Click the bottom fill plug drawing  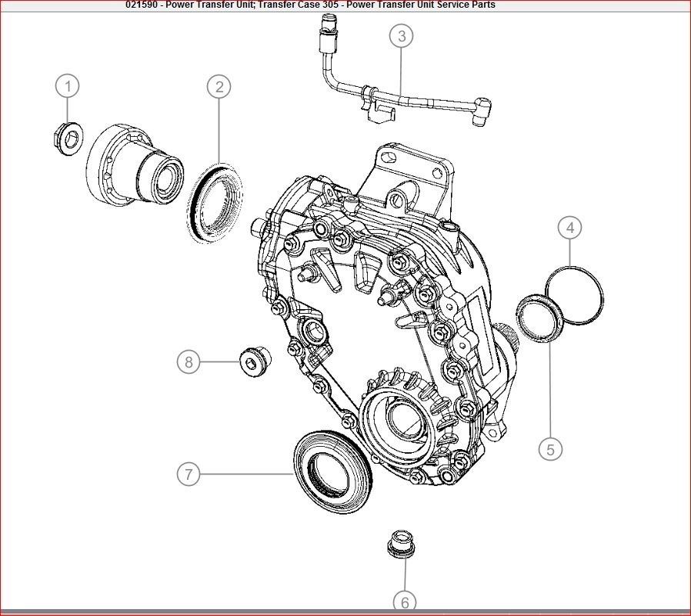click(x=402, y=544)
